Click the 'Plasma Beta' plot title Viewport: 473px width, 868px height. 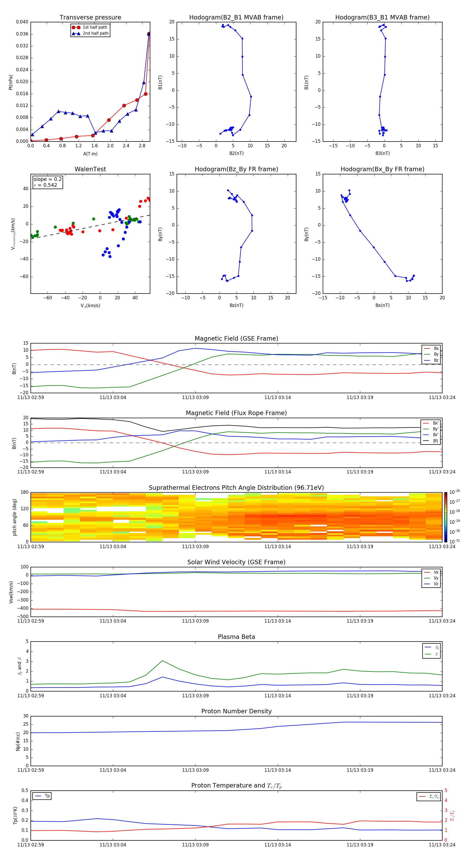pos(236,637)
